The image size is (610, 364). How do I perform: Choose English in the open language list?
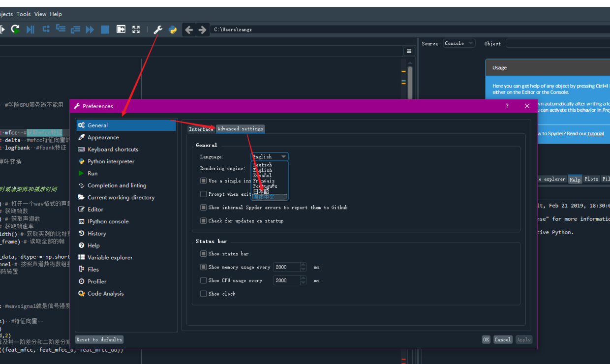pos(269,170)
